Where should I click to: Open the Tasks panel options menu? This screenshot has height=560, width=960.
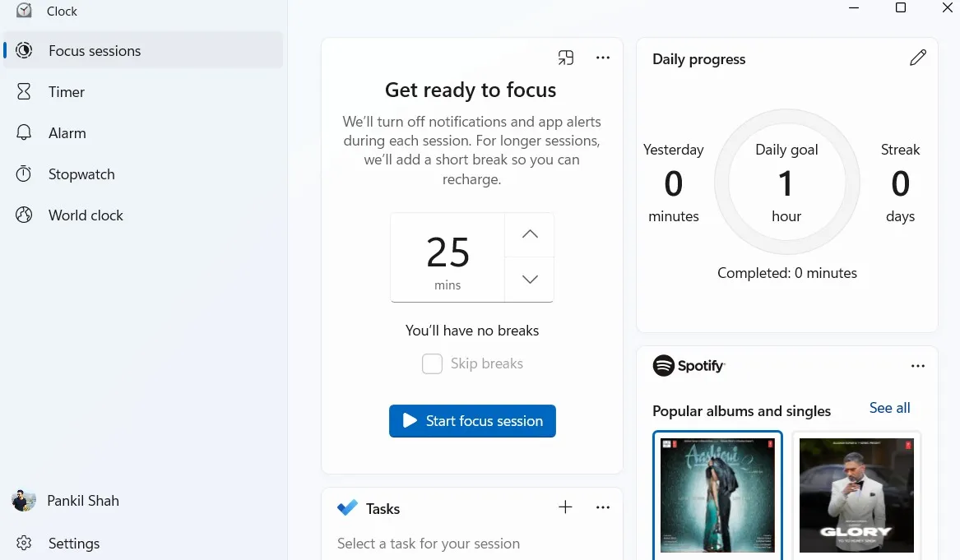(x=603, y=507)
